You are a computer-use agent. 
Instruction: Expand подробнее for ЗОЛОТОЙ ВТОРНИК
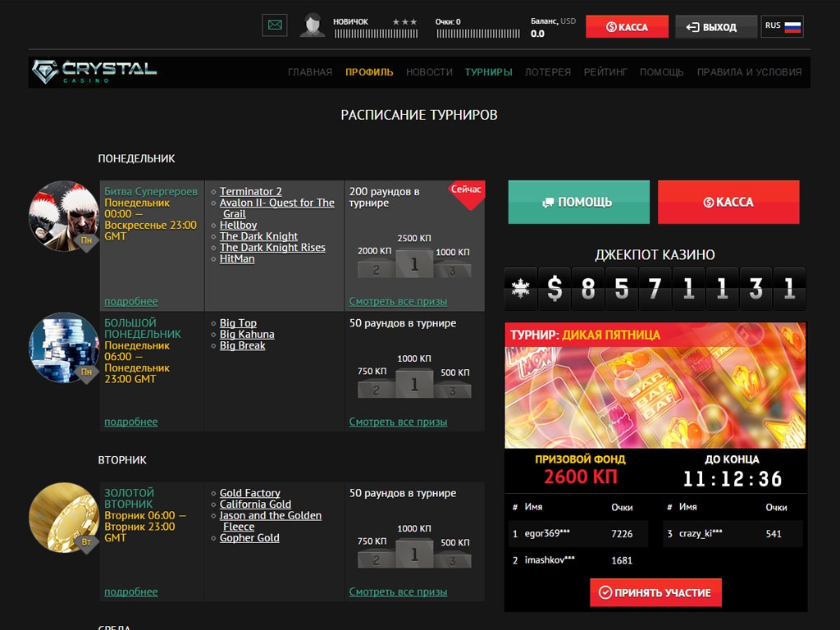[x=130, y=591]
